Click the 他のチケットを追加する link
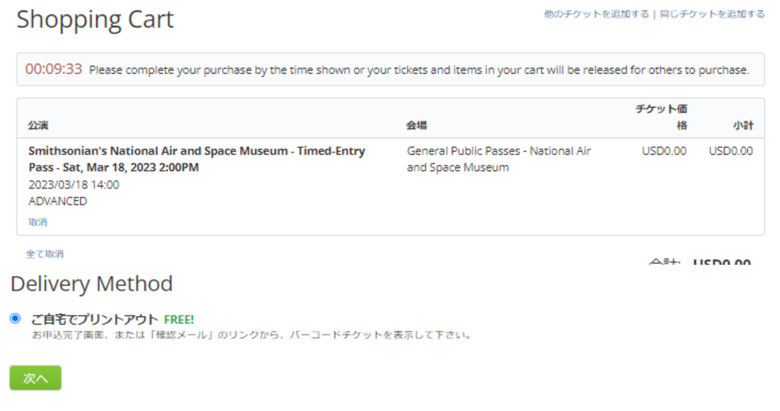The image size is (780, 411). click(x=596, y=15)
